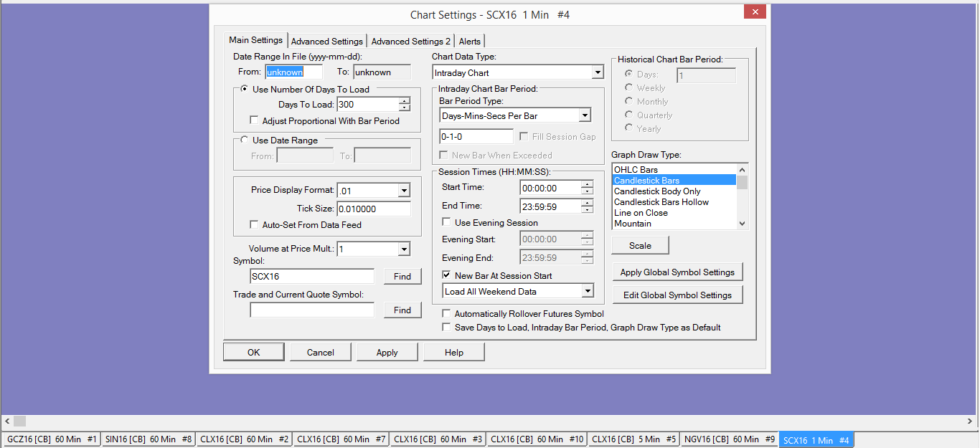Click horizontal scrollbar left arrow

point(6,421)
